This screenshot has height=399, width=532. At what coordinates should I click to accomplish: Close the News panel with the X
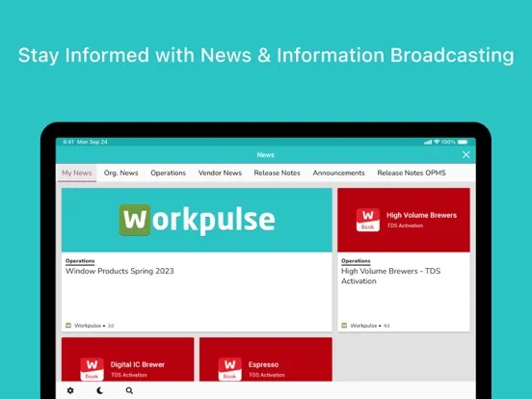[465, 155]
